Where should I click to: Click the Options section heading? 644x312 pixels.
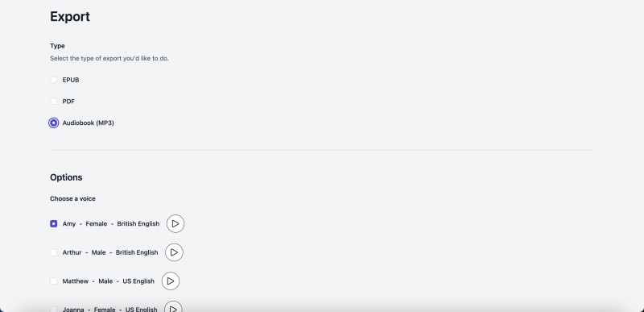pyautogui.click(x=66, y=177)
